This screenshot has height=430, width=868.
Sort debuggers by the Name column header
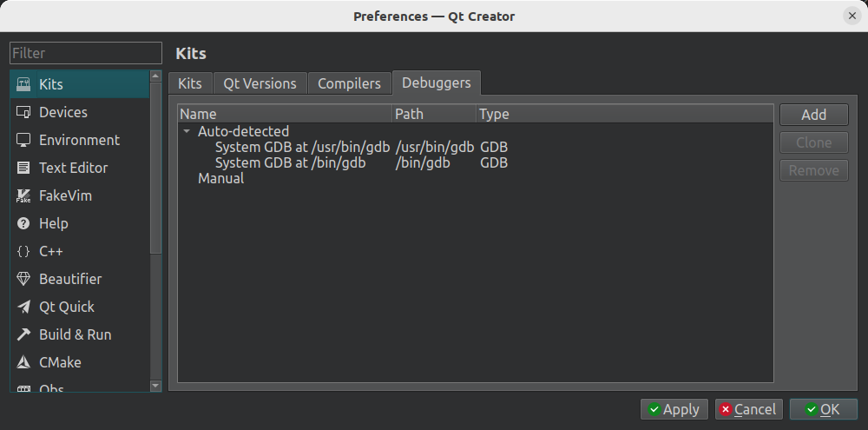click(285, 114)
